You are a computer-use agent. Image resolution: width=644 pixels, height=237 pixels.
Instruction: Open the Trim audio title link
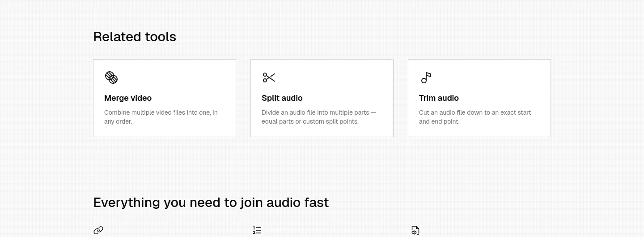[439, 98]
